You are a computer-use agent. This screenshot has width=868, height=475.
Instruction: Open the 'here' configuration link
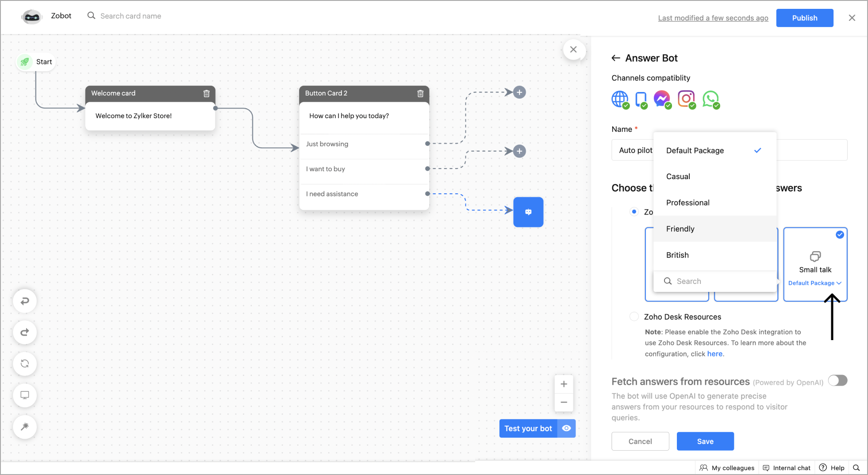(x=714, y=354)
